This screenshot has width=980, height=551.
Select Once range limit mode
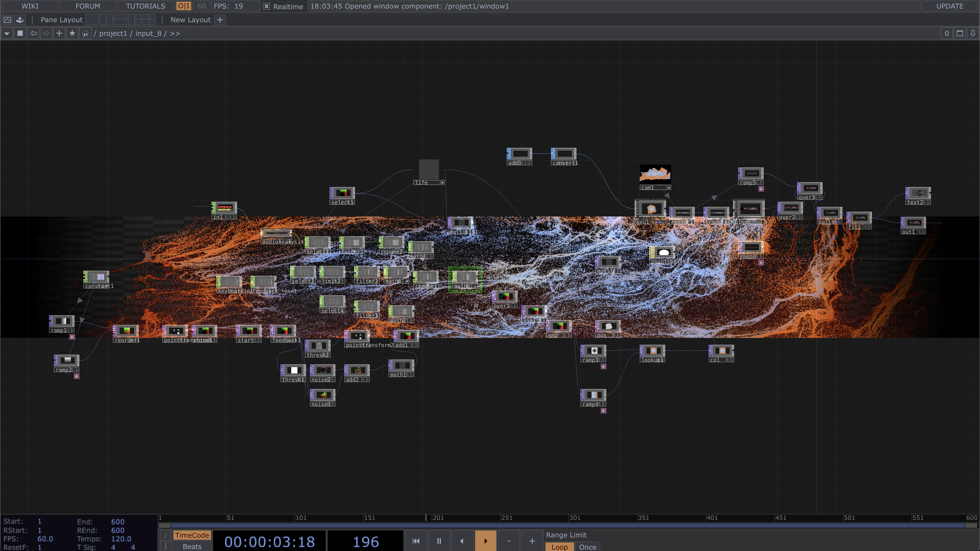(x=587, y=547)
